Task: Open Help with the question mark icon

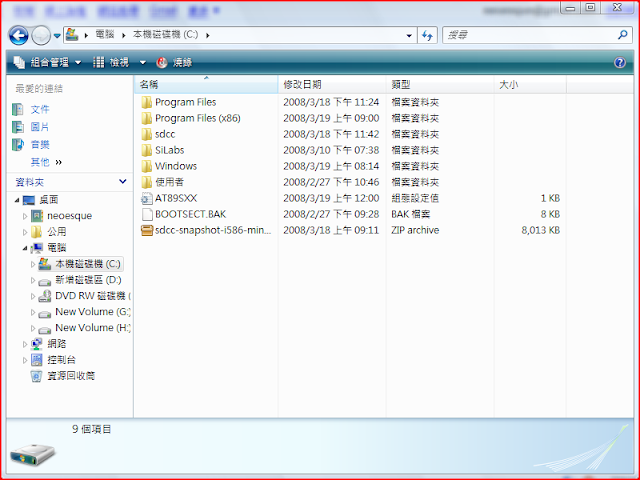Action: click(620, 62)
